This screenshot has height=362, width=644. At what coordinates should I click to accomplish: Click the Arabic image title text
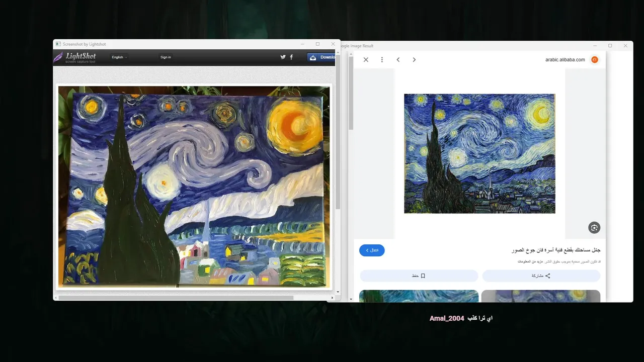click(555, 250)
